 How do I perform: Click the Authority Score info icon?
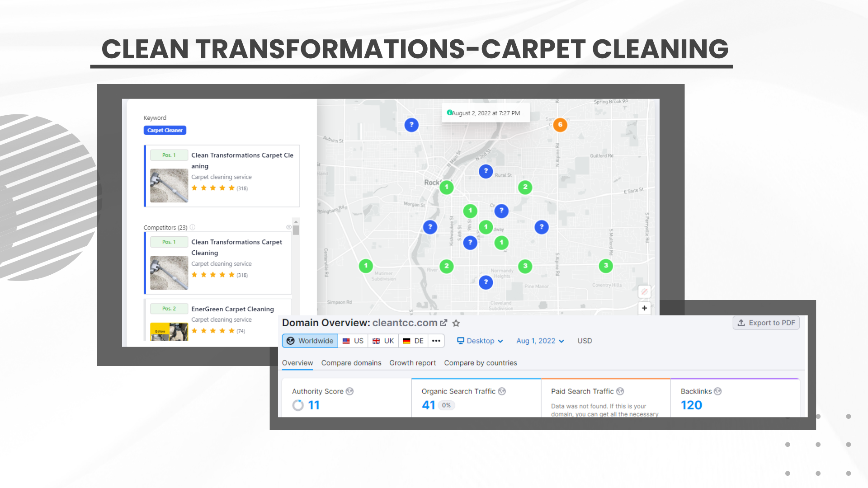pos(350,391)
